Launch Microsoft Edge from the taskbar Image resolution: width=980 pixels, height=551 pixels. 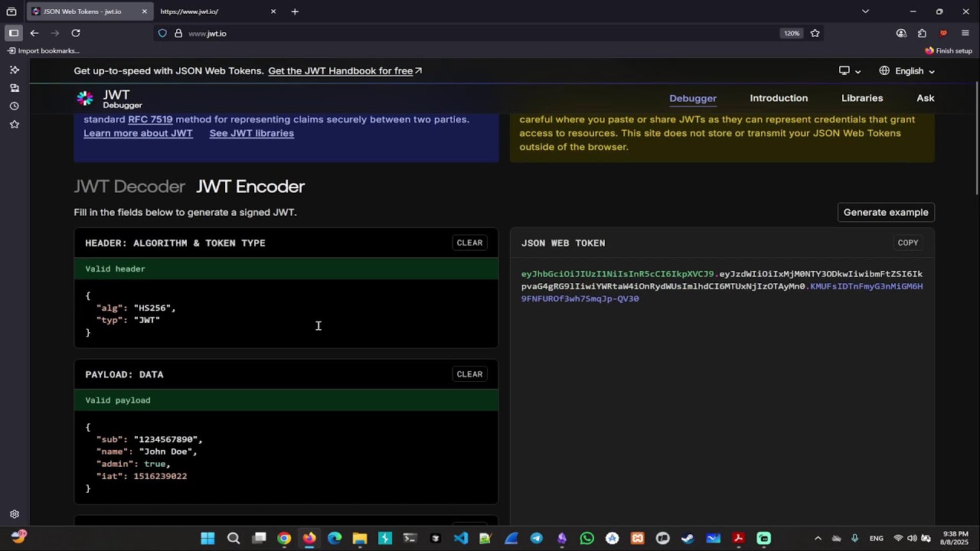335,538
